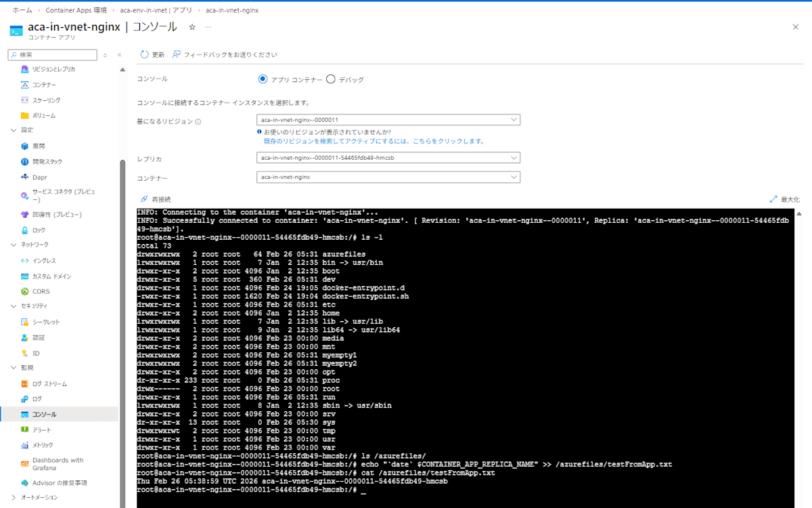Click the 最大化 maximize console button
The width and height of the screenshot is (812, 508).
(x=784, y=199)
